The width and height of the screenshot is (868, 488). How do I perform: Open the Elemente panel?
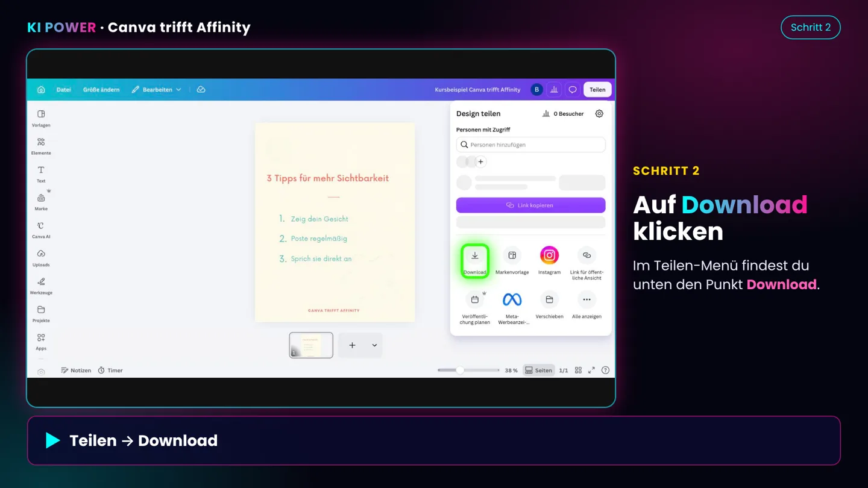pyautogui.click(x=41, y=146)
